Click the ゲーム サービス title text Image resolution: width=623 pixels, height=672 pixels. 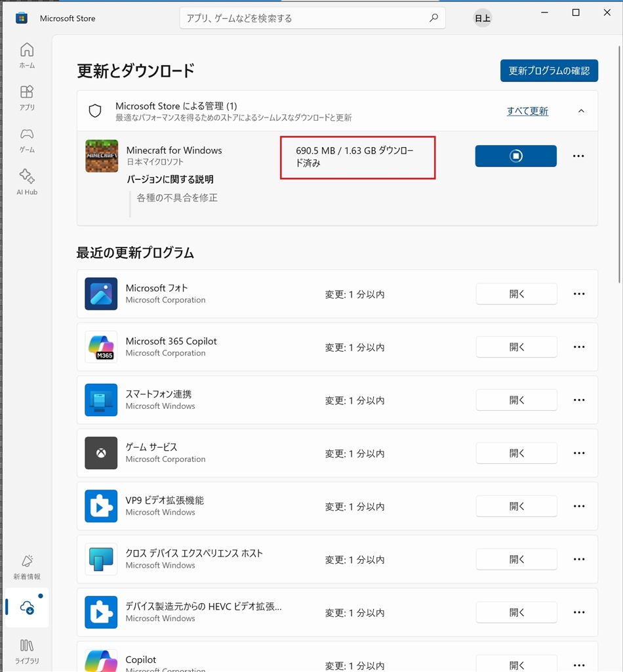pyautogui.click(x=151, y=447)
